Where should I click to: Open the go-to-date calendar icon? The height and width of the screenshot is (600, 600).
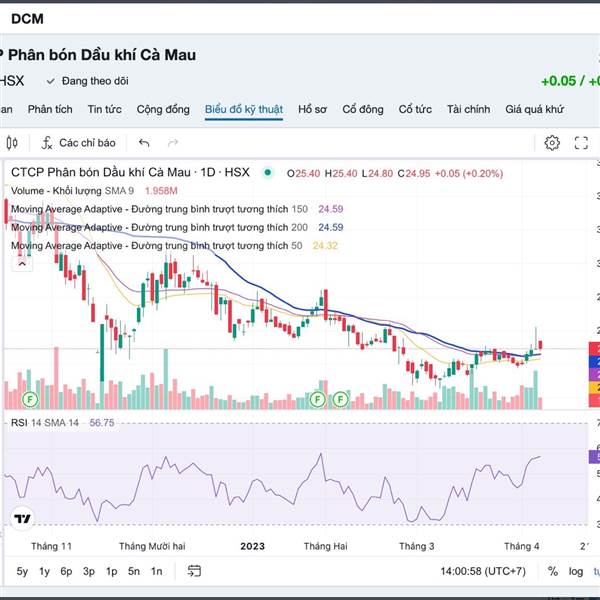click(194, 571)
